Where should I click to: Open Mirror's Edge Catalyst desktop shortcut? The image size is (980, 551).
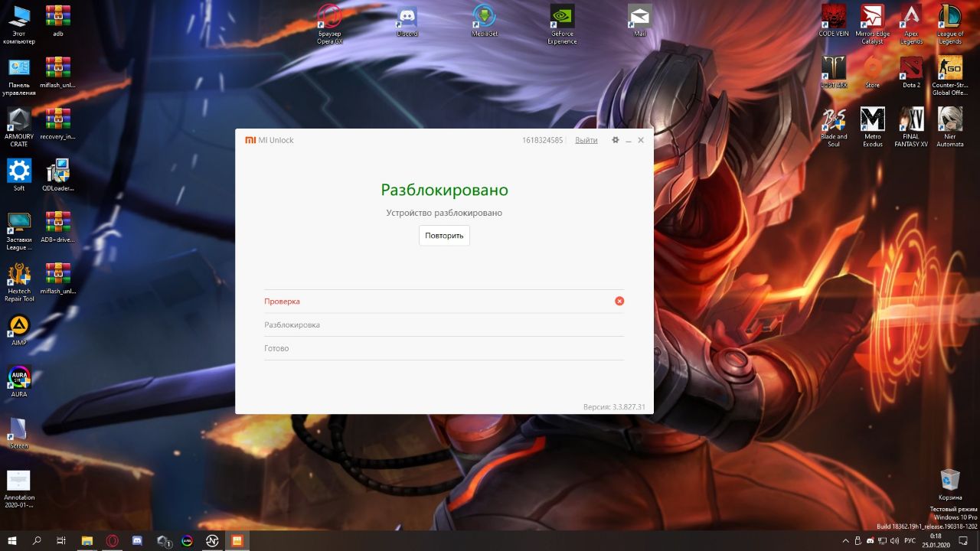(x=872, y=25)
